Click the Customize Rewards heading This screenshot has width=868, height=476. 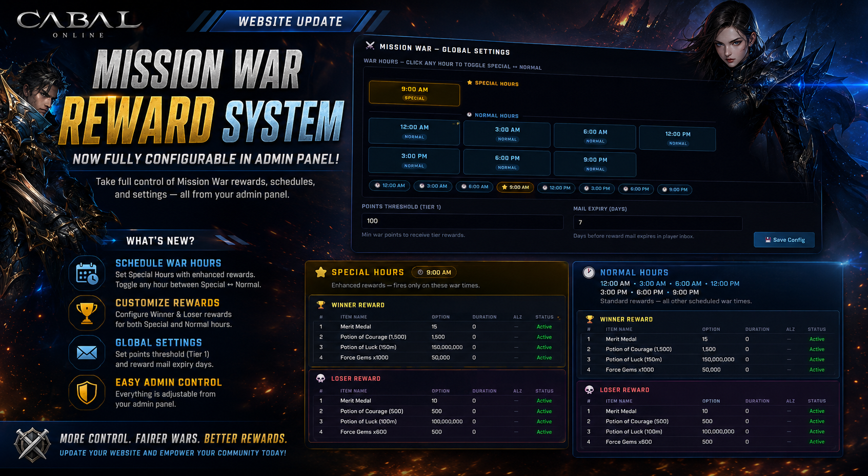coord(167,303)
